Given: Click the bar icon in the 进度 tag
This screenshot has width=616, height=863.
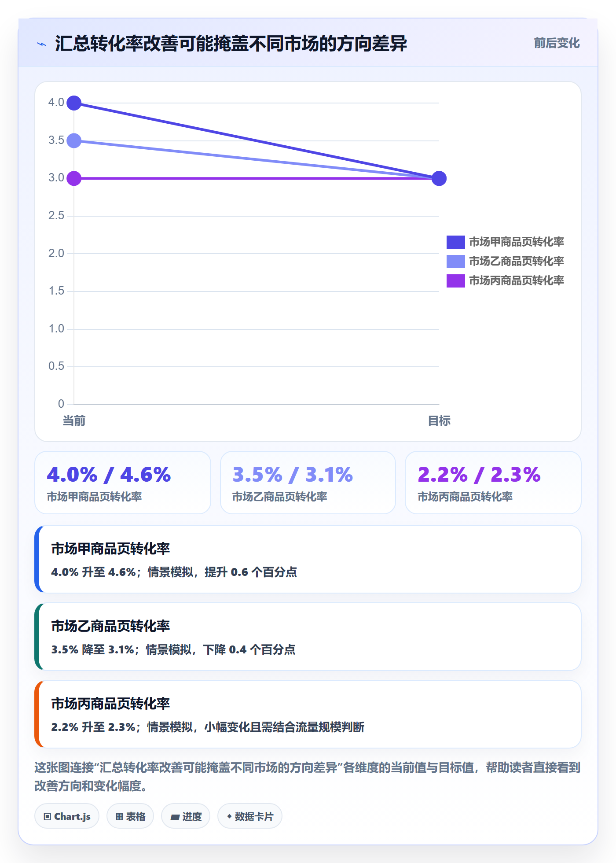Looking at the screenshot, I should coord(175,817).
